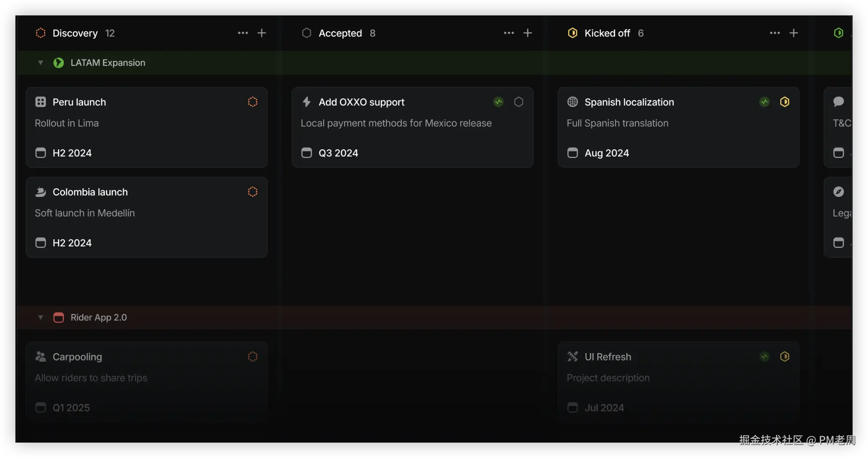Click the people icon on Carpooling card
The image size is (868, 458).
click(41, 357)
